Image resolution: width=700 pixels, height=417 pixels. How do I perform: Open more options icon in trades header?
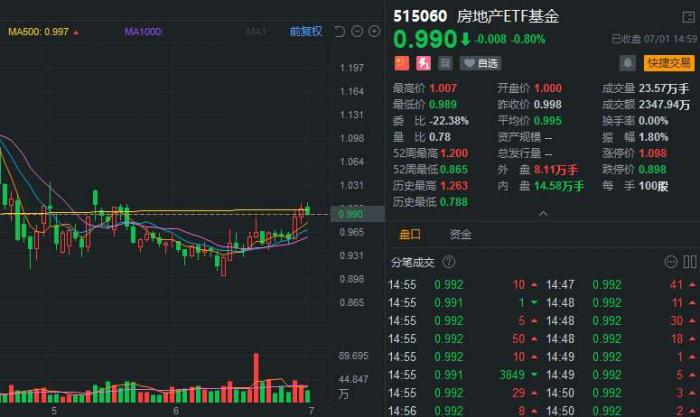(x=671, y=262)
